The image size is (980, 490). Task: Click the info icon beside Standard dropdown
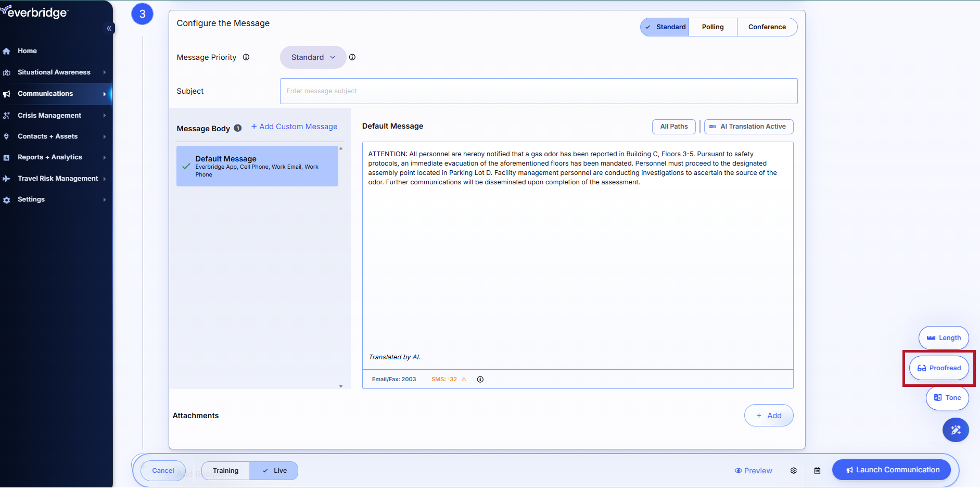click(x=352, y=57)
